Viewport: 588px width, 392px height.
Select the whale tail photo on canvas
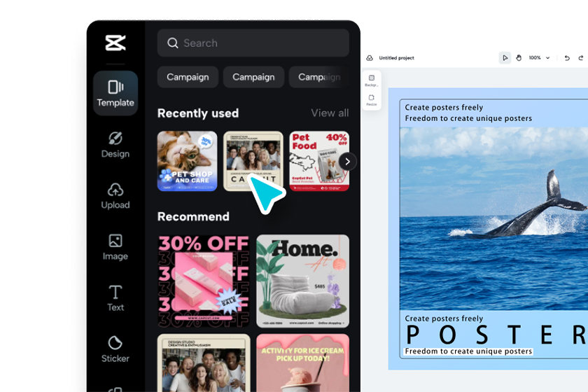point(494,218)
